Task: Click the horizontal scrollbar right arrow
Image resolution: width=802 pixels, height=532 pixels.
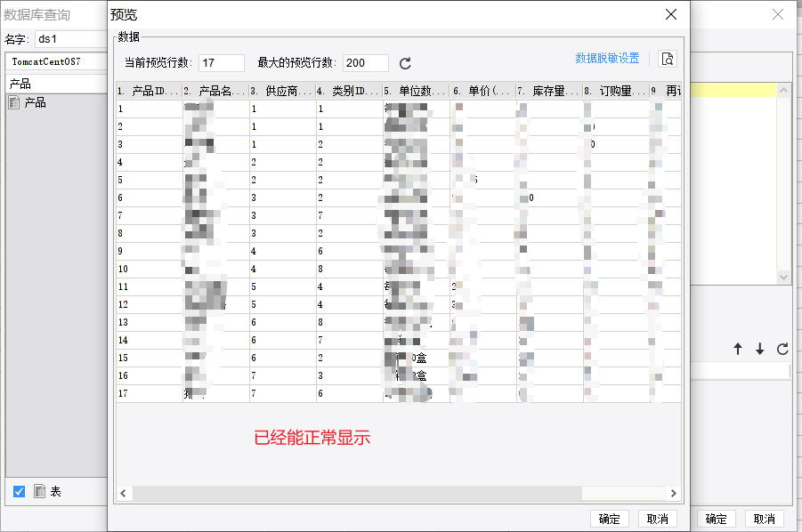Action: point(674,493)
